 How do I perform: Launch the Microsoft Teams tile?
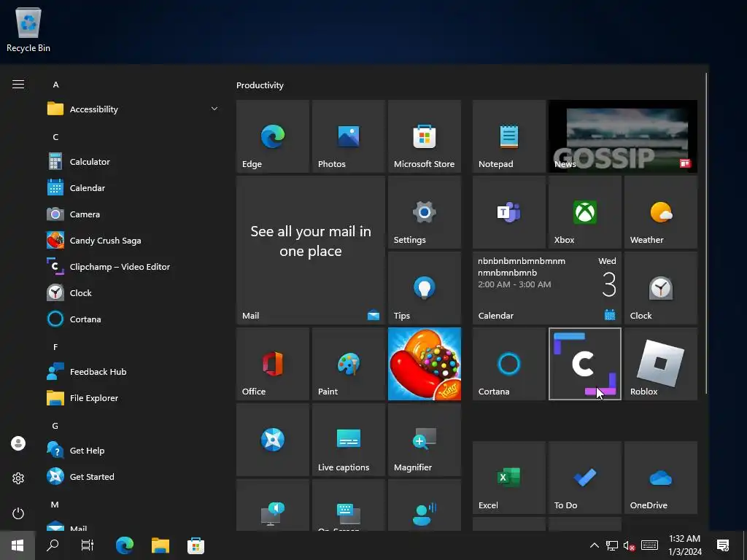508,212
